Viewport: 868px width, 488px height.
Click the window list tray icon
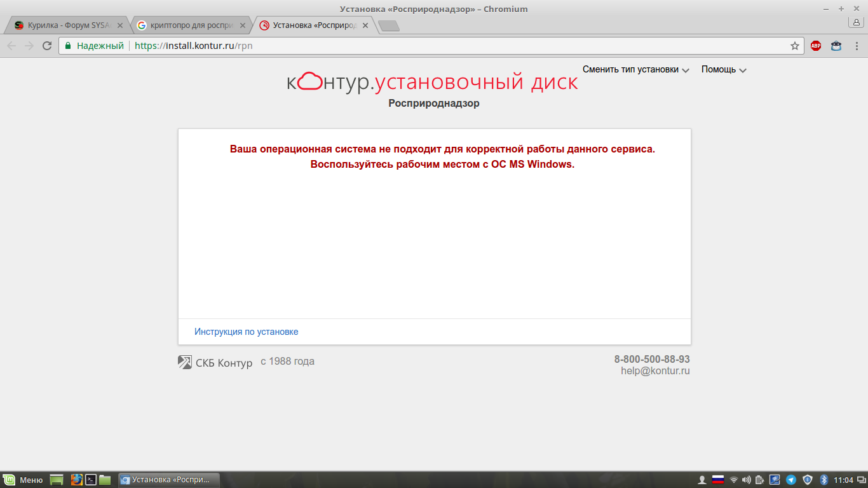click(860, 480)
